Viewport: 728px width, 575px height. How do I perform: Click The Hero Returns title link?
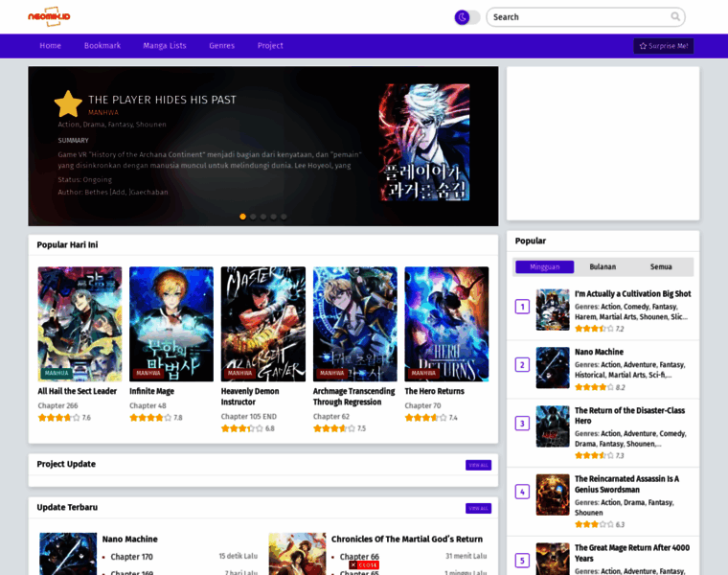click(435, 391)
